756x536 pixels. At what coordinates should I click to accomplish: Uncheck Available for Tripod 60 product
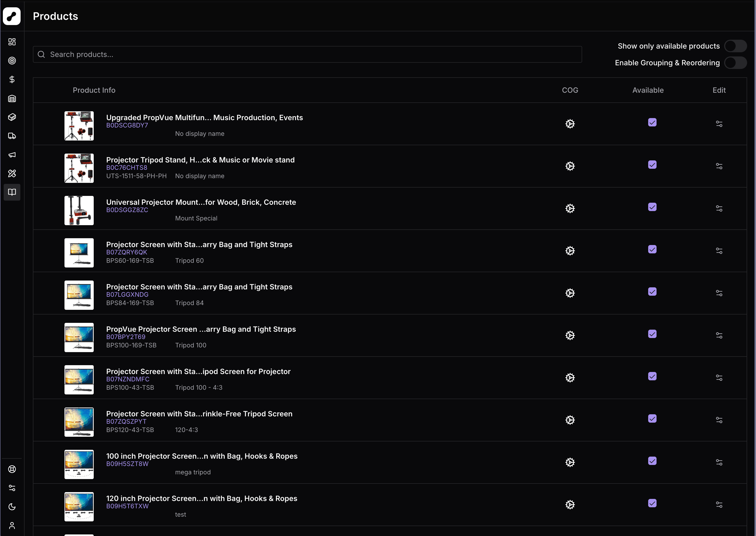[652, 249]
